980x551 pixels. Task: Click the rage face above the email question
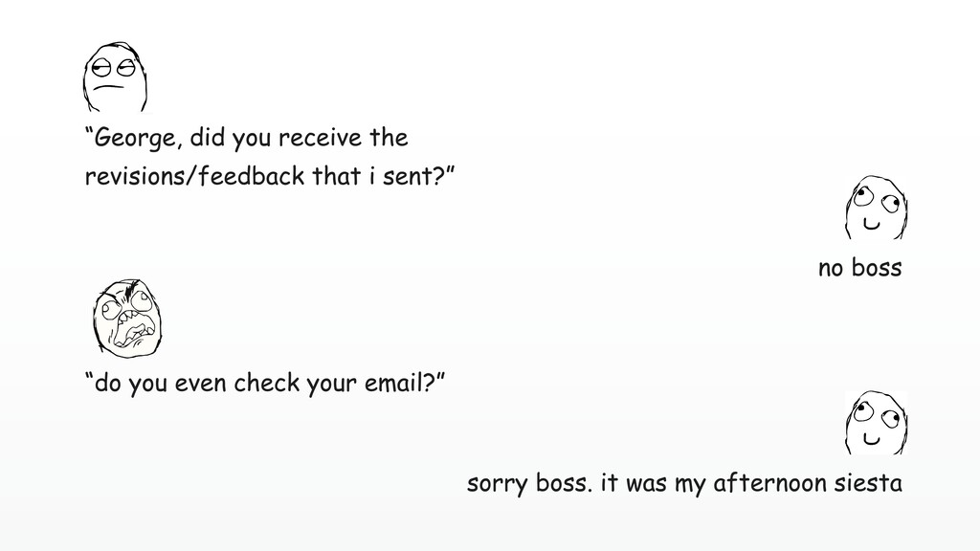pos(128,319)
